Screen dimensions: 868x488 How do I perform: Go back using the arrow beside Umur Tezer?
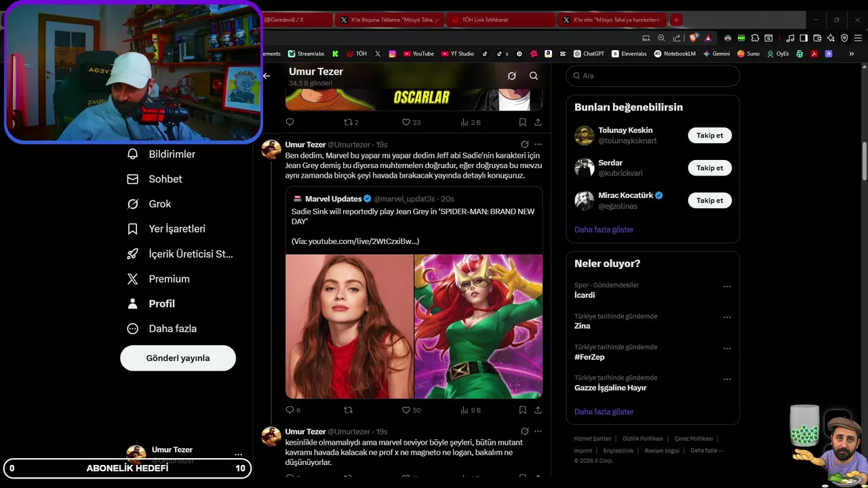[x=267, y=76]
